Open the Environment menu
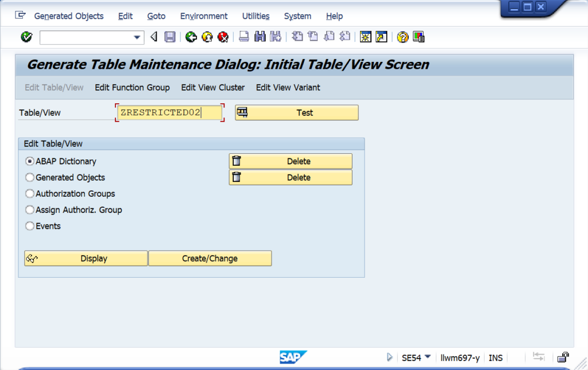 point(203,16)
